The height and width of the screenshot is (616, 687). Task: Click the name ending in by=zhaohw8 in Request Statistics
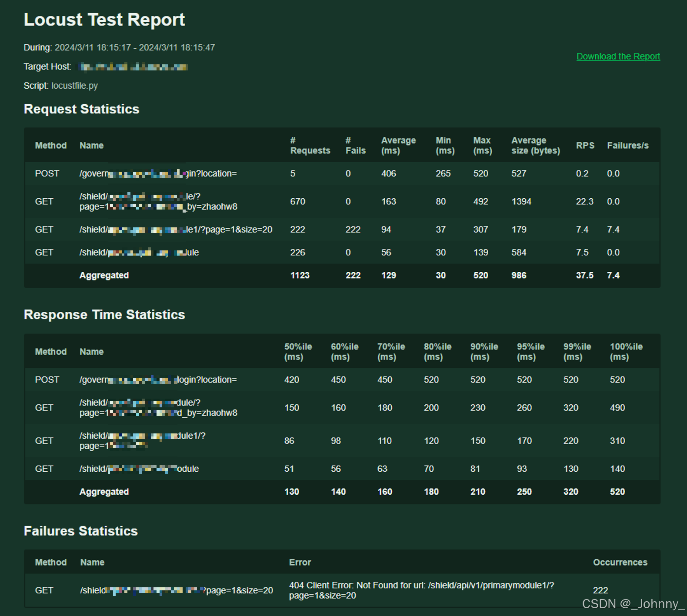(158, 202)
